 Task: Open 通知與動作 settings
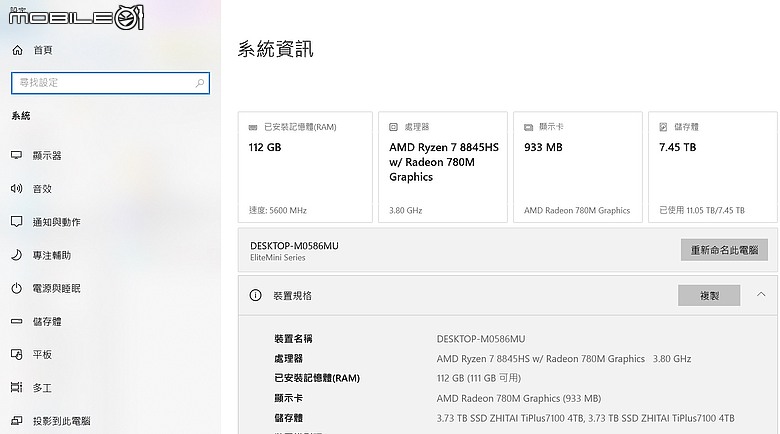click(57, 222)
